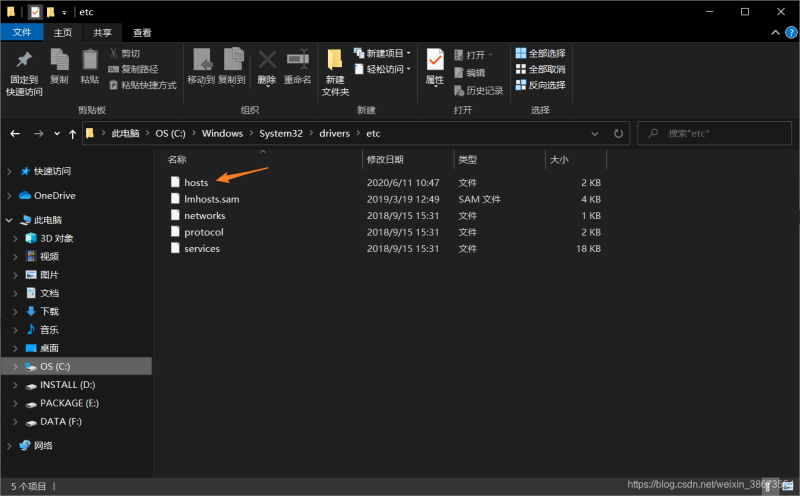Image resolution: width=800 pixels, height=496 pixels.
Task: Click the Paste icon in ribbon
Action: point(90,65)
